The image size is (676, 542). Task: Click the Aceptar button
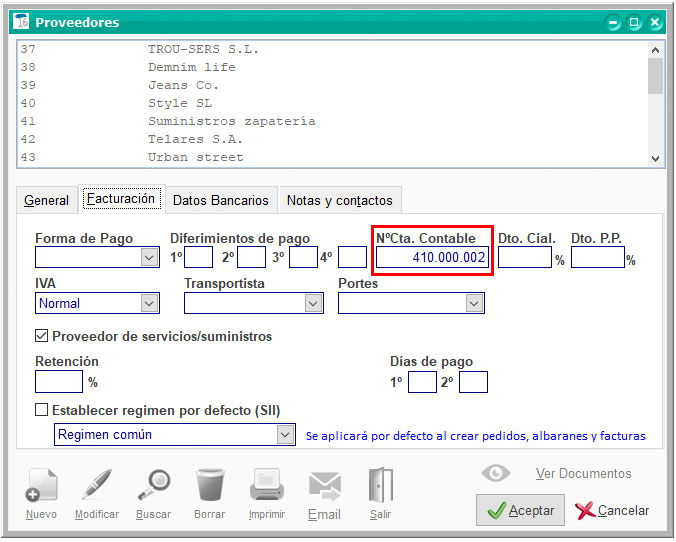coord(520,511)
